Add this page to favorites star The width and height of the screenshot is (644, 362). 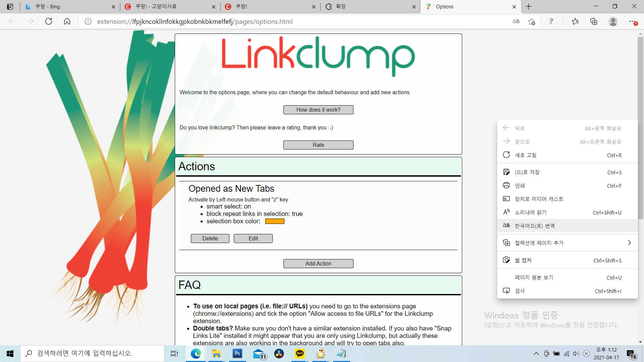pos(532,21)
